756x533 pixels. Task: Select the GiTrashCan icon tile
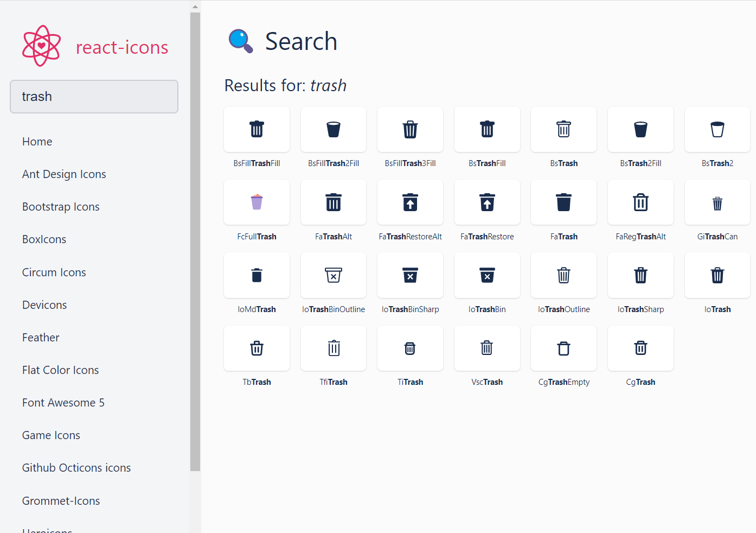coord(717,202)
